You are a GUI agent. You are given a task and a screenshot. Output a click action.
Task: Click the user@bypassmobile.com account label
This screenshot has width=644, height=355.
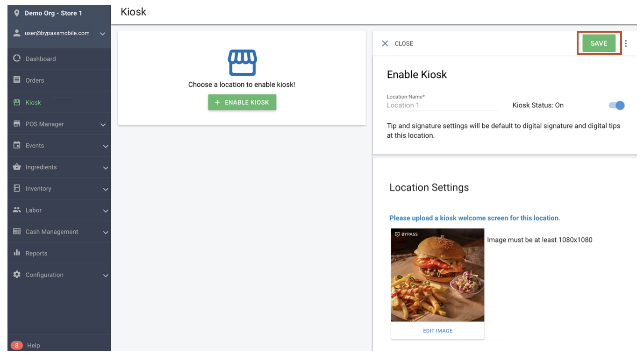[57, 33]
